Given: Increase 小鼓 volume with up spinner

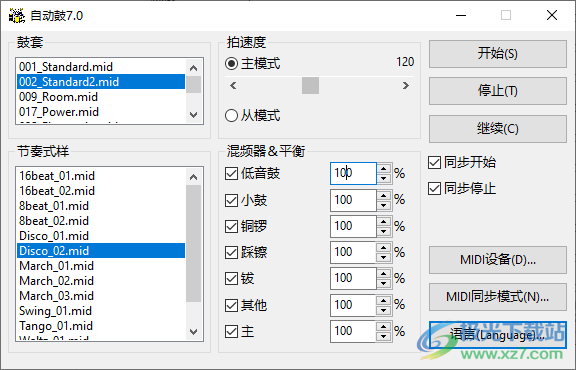Looking at the screenshot, I should [384, 195].
